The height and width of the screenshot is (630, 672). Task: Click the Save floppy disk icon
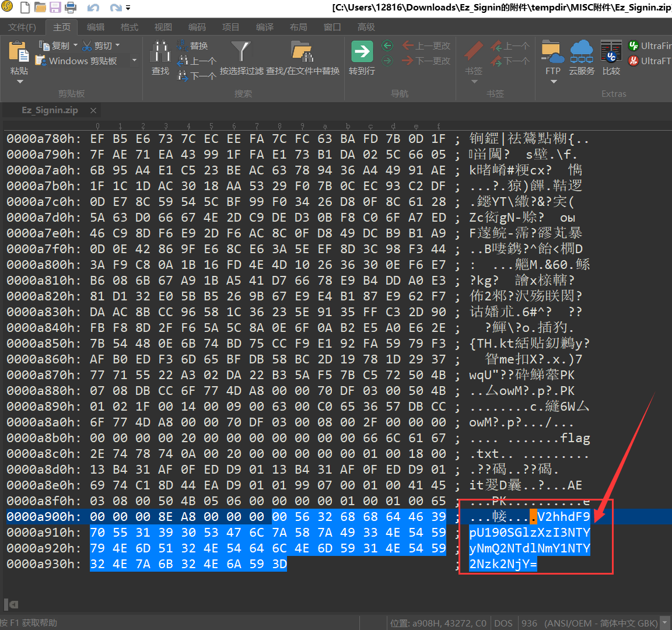(55, 8)
